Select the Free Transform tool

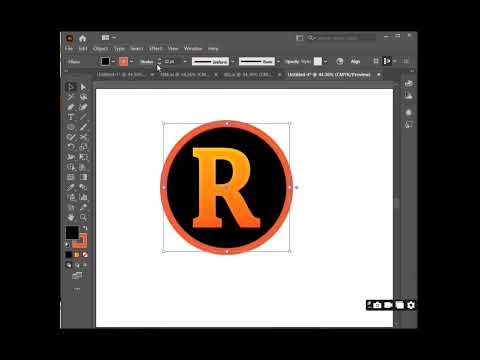[x=83, y=157]
